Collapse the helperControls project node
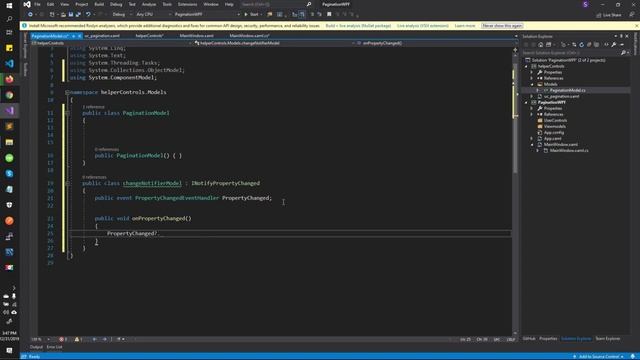 (x=526, y=66)
